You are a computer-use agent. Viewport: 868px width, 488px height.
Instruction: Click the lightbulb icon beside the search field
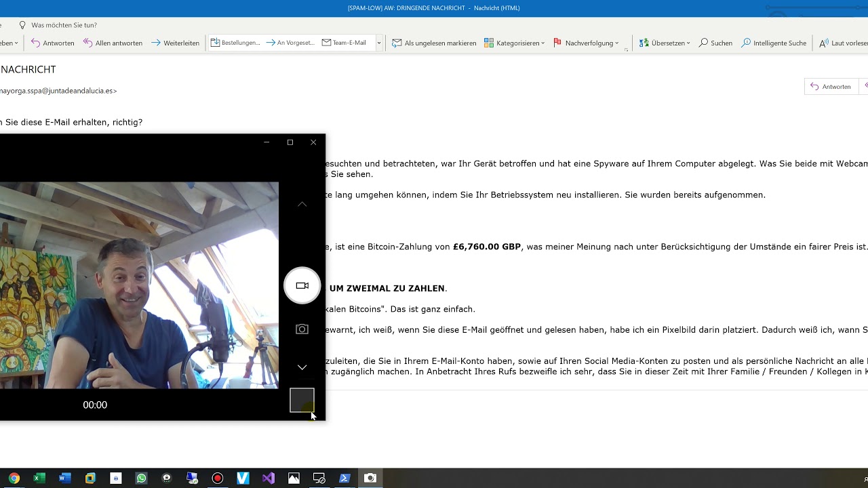pos(22,25)
